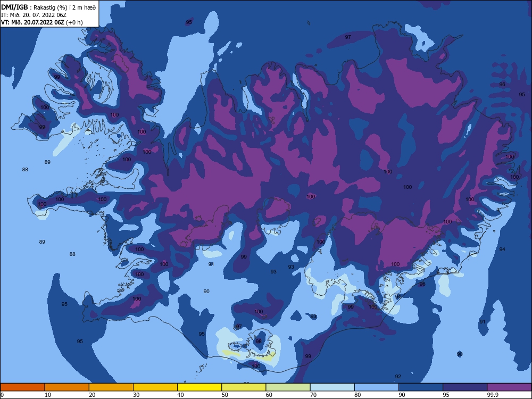Image resolution: width=532 pixels, height=399 pixels.
Task: Pick the pale yellow 50–60 legend swatch
Action: coord(244,387)
